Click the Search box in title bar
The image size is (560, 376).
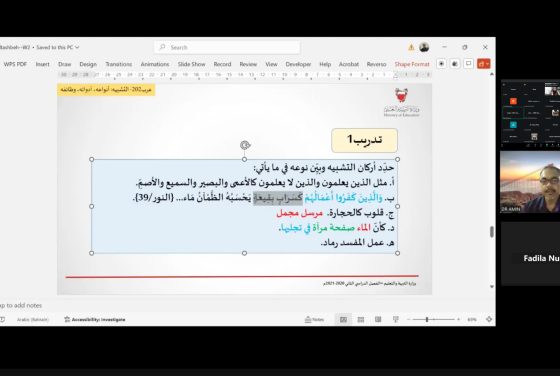point(227,47)
